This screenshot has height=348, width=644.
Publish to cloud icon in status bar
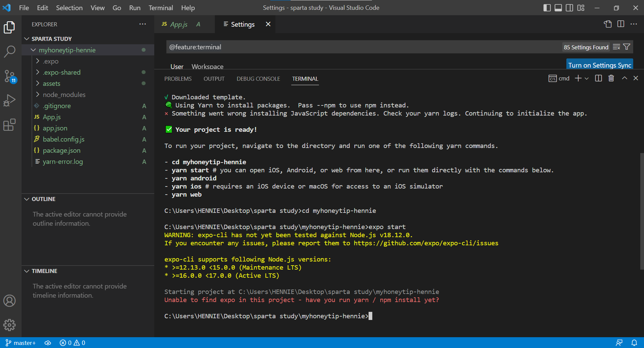pyautogui.click(x=48, y=343)
